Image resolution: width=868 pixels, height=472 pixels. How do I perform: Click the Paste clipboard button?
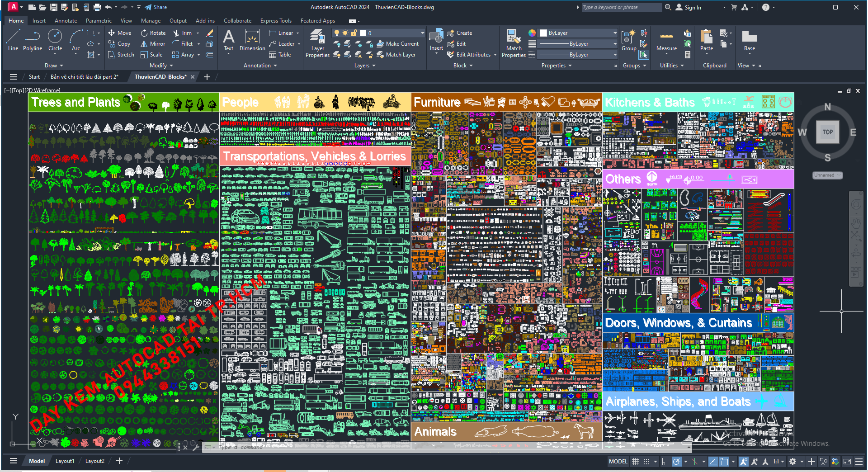click(707, 40)
